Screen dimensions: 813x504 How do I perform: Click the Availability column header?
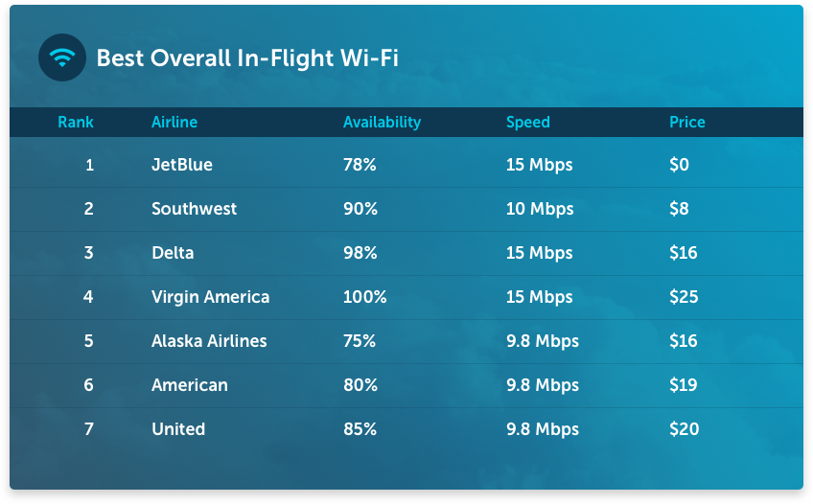(x=383, y=123)
